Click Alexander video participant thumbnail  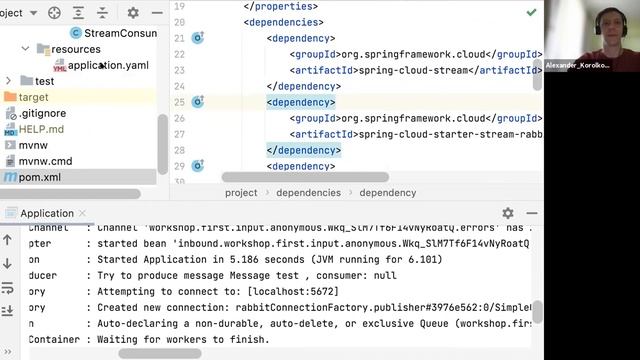click(x=591, y=36)
